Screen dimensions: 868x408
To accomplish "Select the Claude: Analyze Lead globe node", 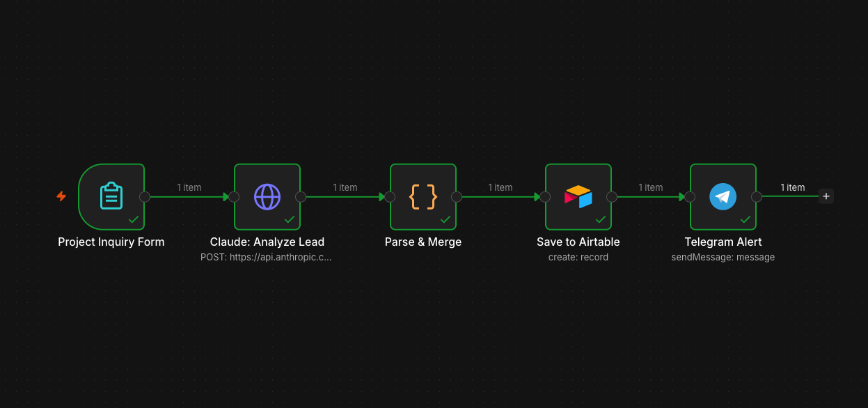I will click(x=267, y=196).
